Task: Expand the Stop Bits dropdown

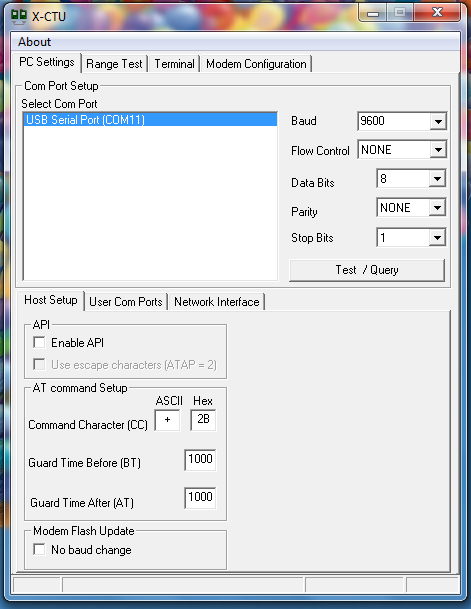Action: 437,238
